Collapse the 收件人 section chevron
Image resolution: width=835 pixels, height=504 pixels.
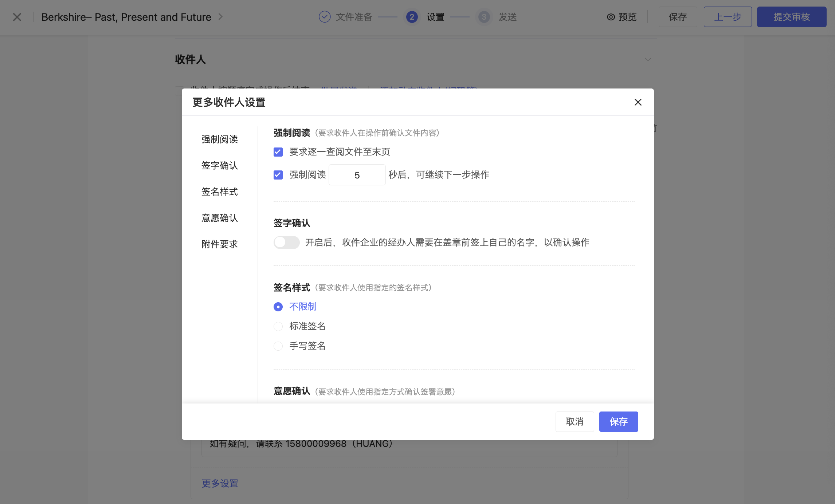(x=647, y=59)
